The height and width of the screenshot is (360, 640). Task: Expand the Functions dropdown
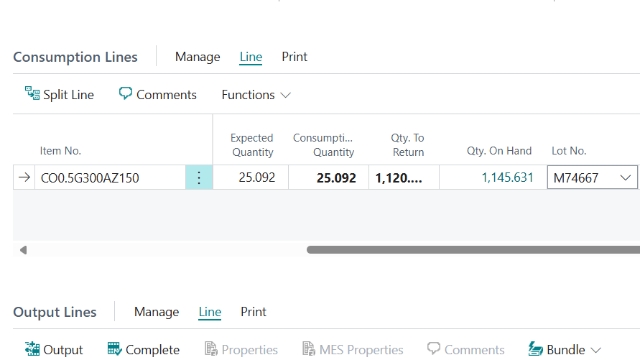(x=256, y=95)
